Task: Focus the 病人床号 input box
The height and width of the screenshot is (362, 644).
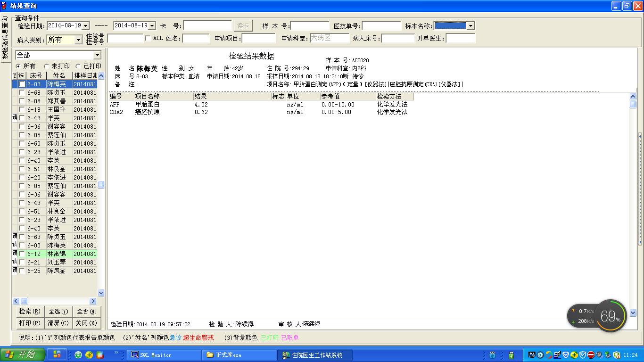Action: tap(398, 38)
